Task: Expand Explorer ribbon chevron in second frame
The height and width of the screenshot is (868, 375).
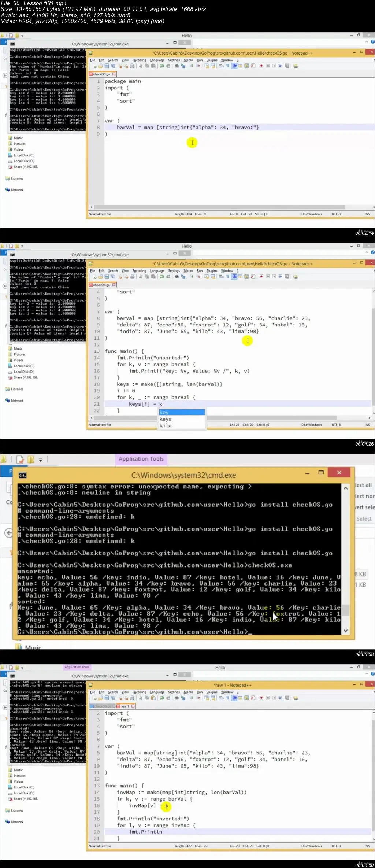Action: coord(367,252)
